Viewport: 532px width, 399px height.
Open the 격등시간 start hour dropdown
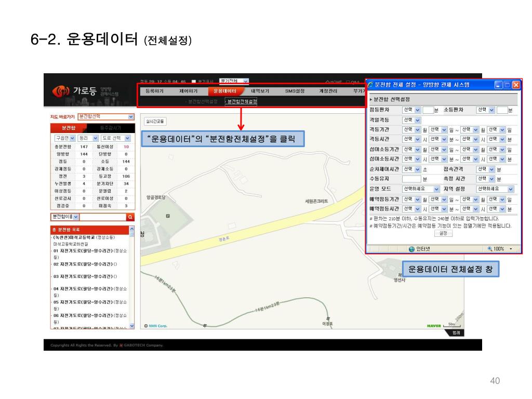pos(411,139)
